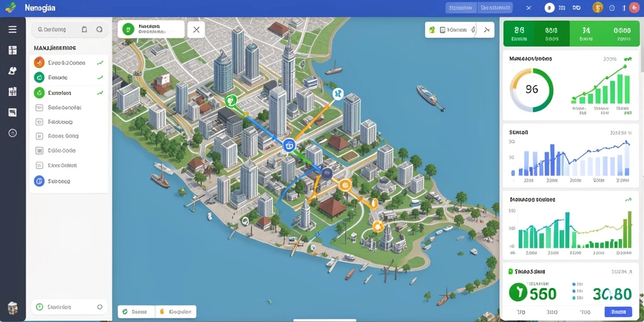Select the first top bar tab button

(x=461, y=8)
